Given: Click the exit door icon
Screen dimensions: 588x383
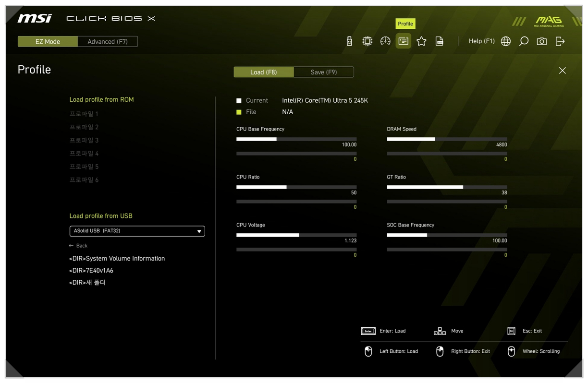Looking at the screenshot, I should click(560, 41).
